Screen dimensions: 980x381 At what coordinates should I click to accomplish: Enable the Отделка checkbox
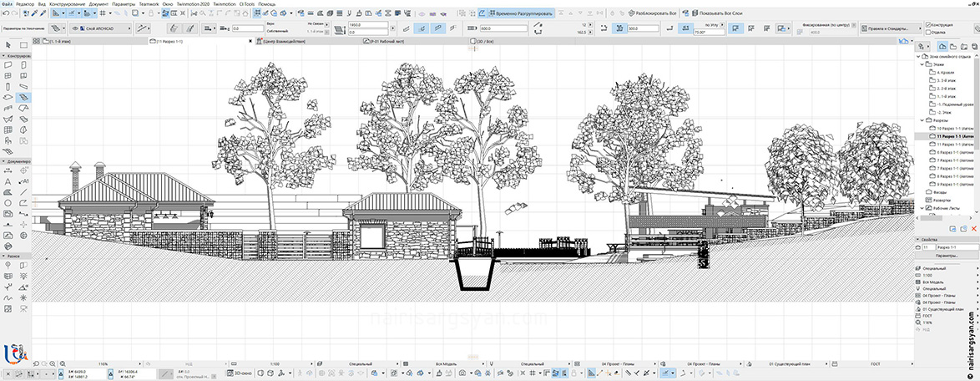pyautogui.click(x=927, y=32)
